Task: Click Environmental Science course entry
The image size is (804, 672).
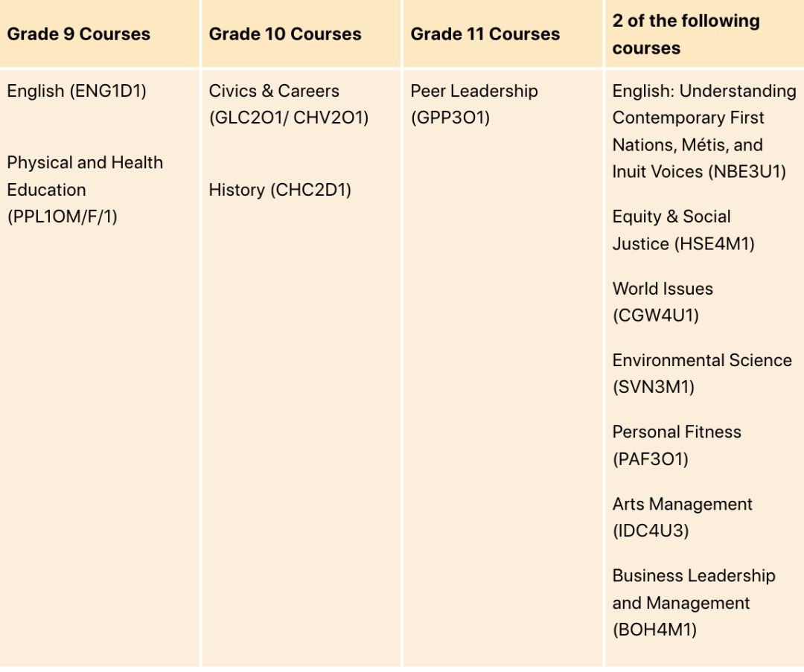Action: pyautogui.click(x=702, y=374)
